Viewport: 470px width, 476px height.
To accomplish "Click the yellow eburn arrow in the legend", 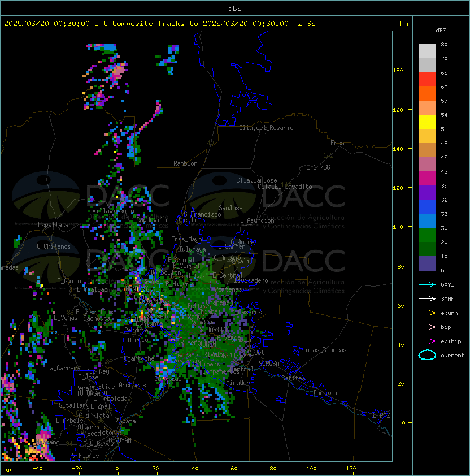I will [427, 313].
